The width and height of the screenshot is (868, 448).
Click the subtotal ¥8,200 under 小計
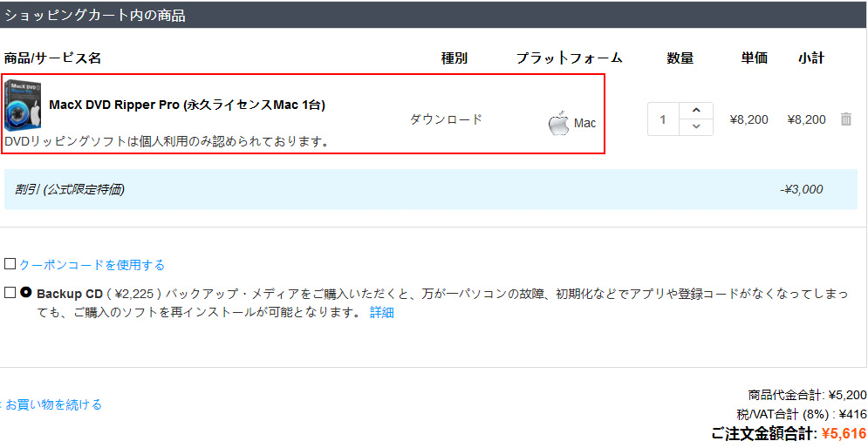807,119
